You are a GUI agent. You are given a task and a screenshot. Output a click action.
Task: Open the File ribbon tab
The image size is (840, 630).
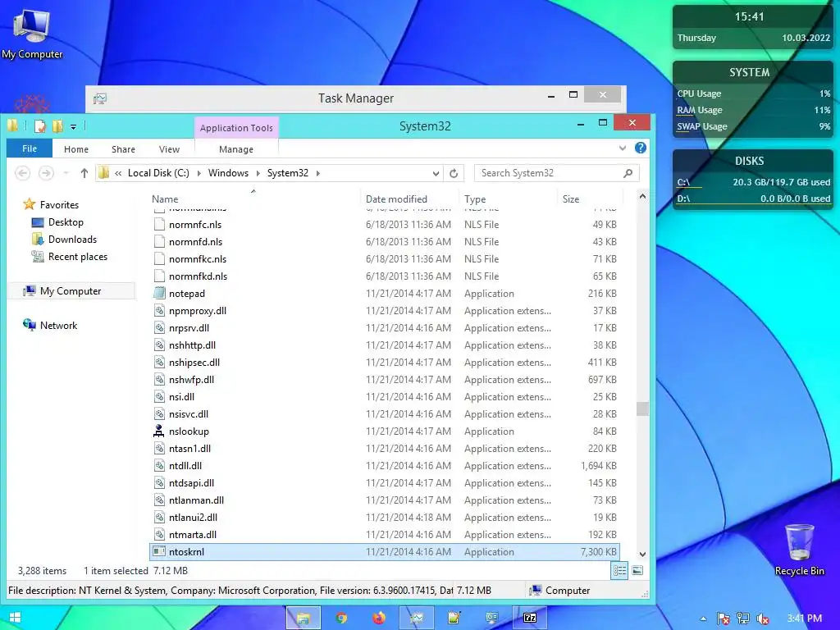30,149
